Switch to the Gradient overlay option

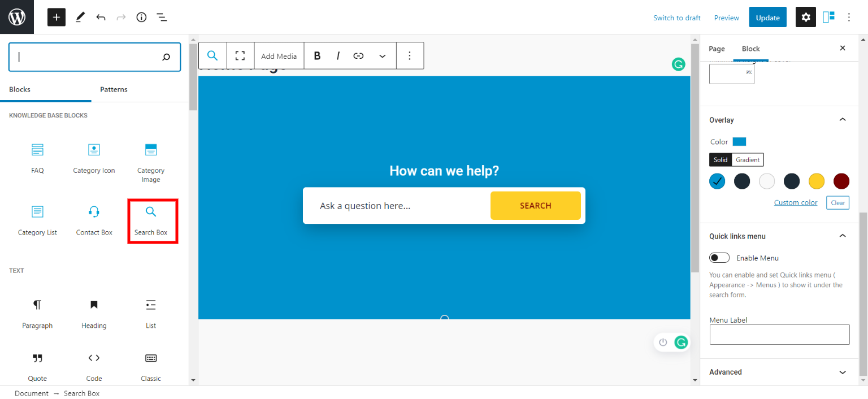point(747,159)
